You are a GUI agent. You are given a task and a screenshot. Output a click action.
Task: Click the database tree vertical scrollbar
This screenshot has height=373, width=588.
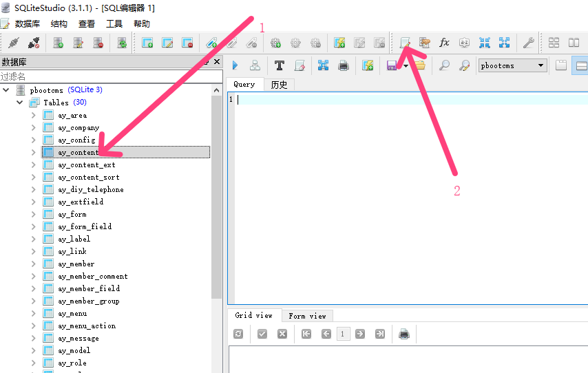click(216, 206)
